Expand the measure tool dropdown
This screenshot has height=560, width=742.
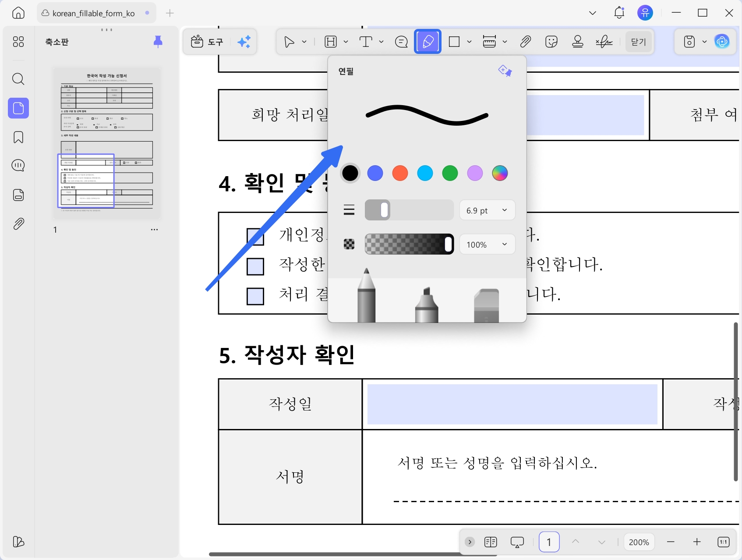[505, 42]
